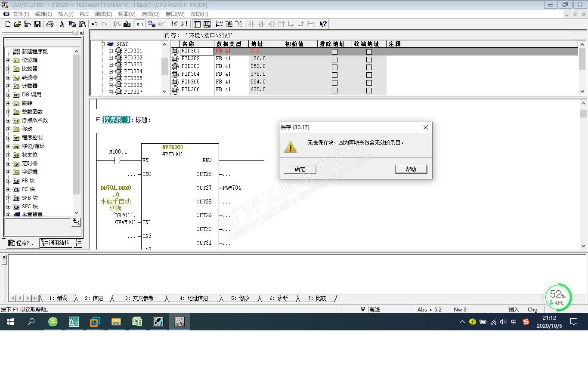Click the Cut scissors icon

click(x=62, y=24)
